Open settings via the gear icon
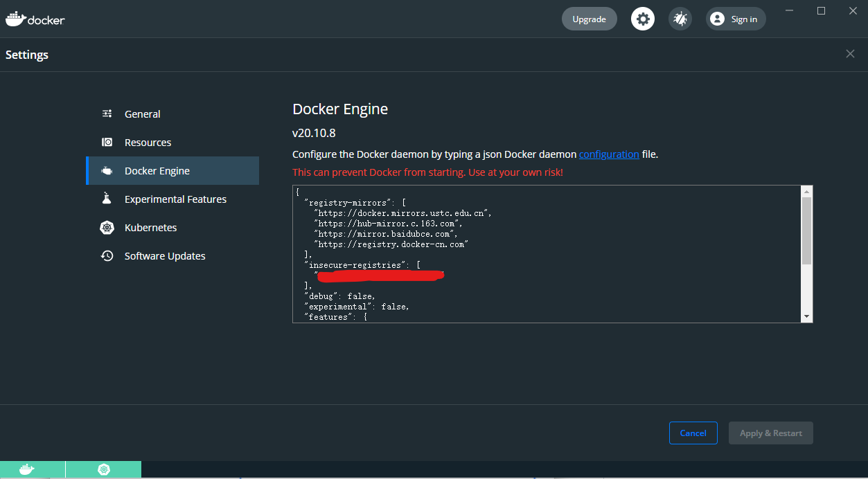Image resolution: width=868 pixels, height=479 pixels. coord(643,19)
